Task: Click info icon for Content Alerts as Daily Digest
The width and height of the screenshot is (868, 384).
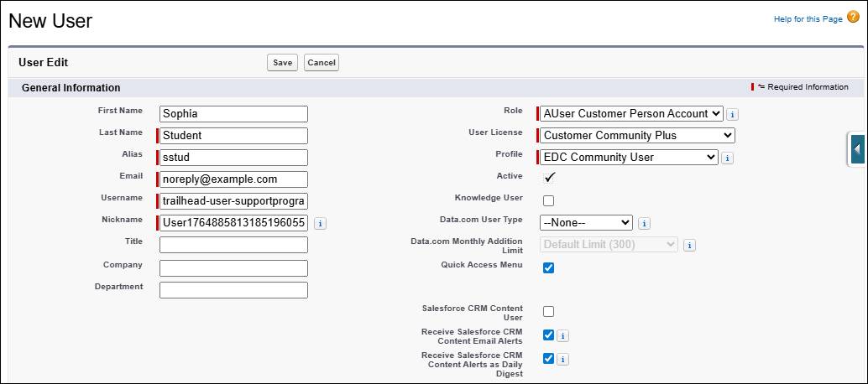Action: (562, 359)
